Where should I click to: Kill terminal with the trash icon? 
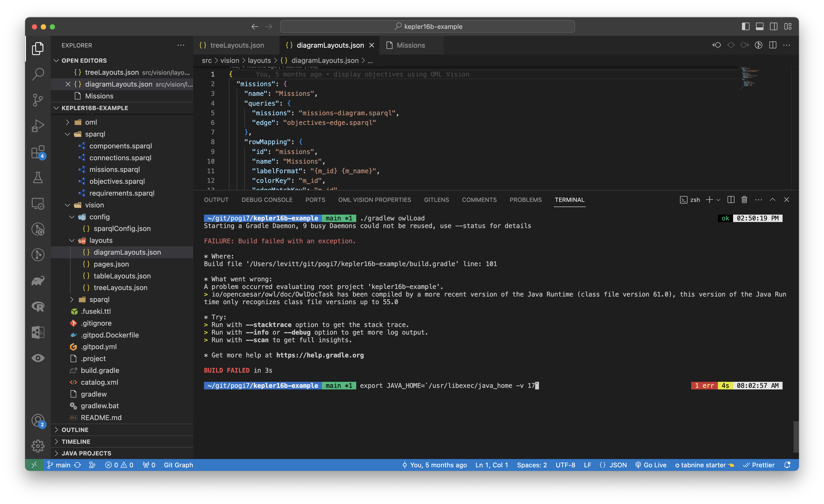click(744, 200)
